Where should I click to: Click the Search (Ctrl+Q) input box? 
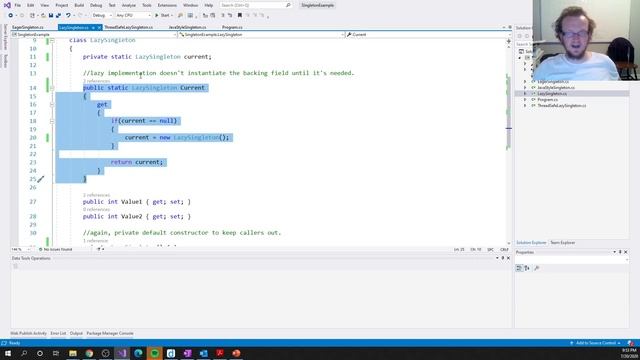click(256, 5)
